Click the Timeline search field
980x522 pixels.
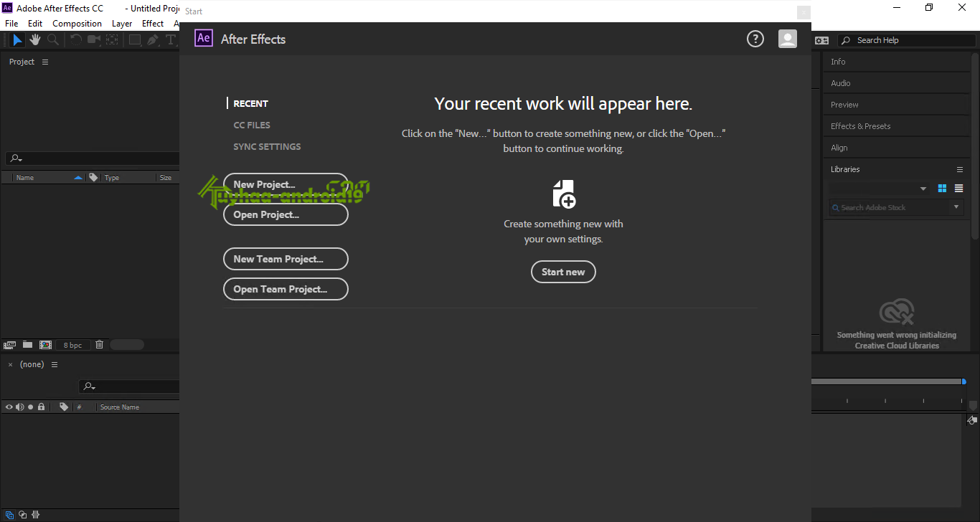click(129, 386)
